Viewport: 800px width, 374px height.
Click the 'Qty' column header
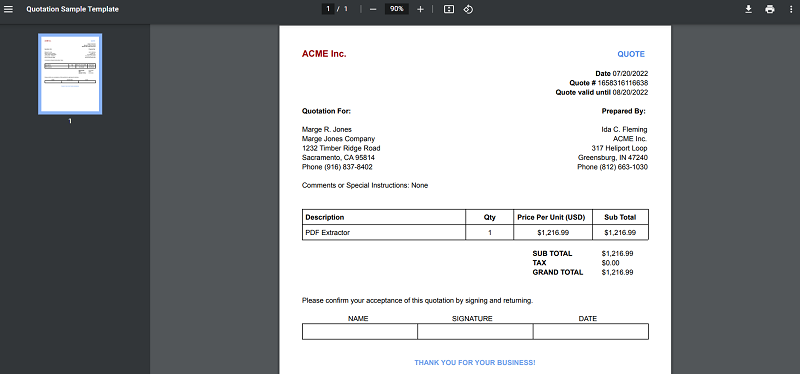490,217
